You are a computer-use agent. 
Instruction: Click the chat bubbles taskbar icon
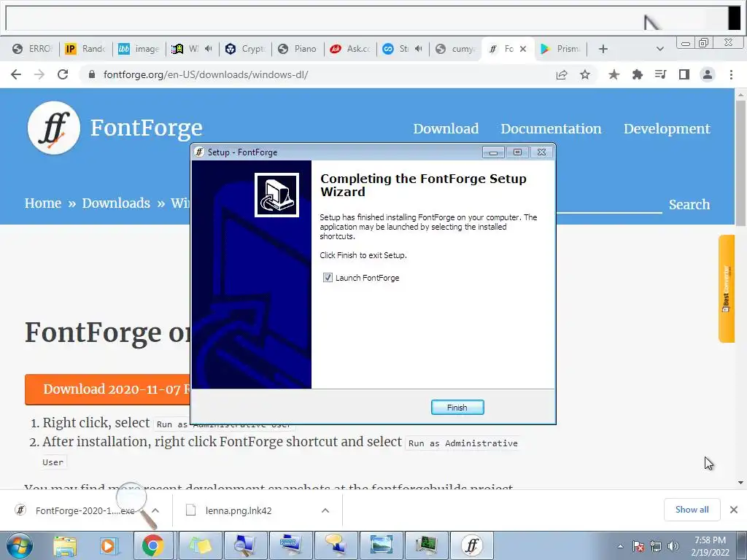(x=336, y=545)
